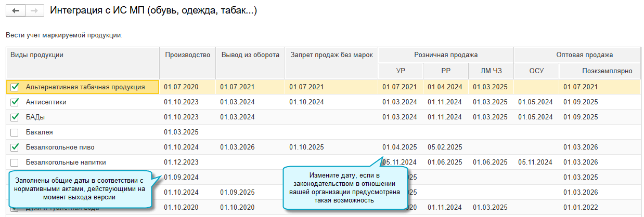The height and width of the screenshot is (217, 644).
Task: Click Антисептики РР date 01.11.2024
Action: tap(445, 102)
